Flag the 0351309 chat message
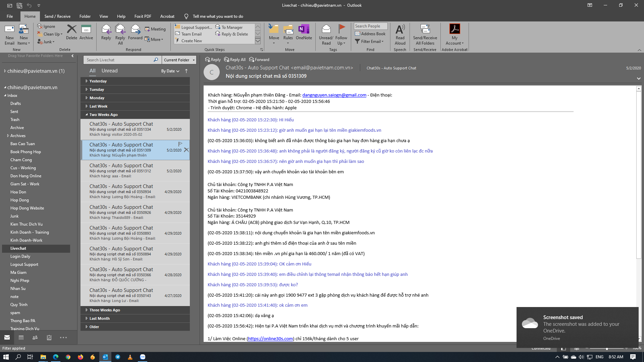 [x=180, y=144]
